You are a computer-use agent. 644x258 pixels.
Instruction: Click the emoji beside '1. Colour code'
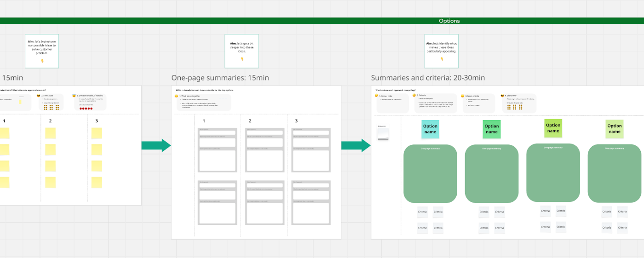pos(376,96)
